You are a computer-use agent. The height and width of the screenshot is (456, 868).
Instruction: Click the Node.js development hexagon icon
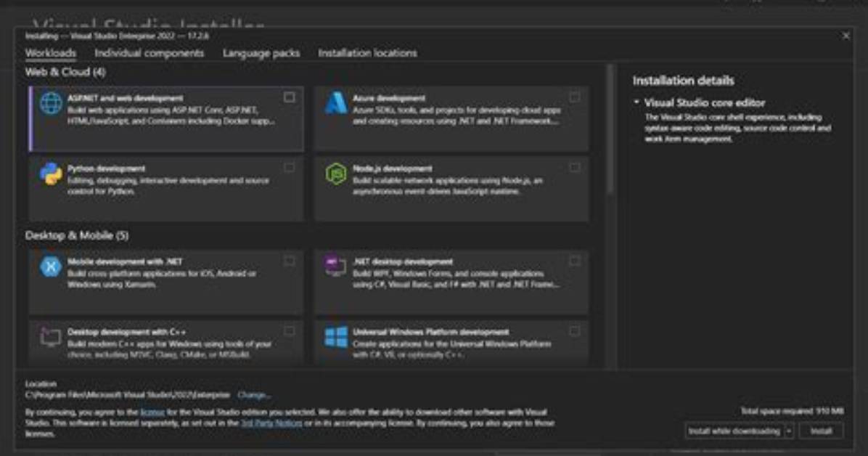(x=335, y=174)
